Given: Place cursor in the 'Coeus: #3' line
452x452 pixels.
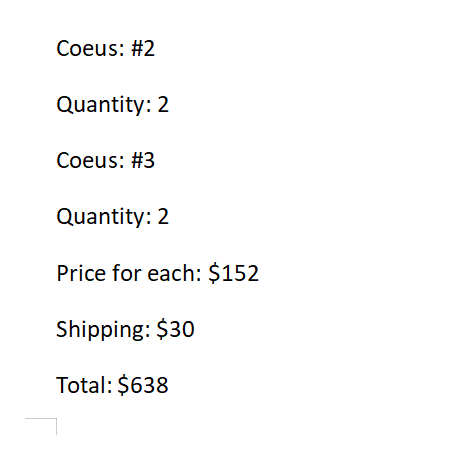Looking at the screenshot, I should click(x=105, y=160).
